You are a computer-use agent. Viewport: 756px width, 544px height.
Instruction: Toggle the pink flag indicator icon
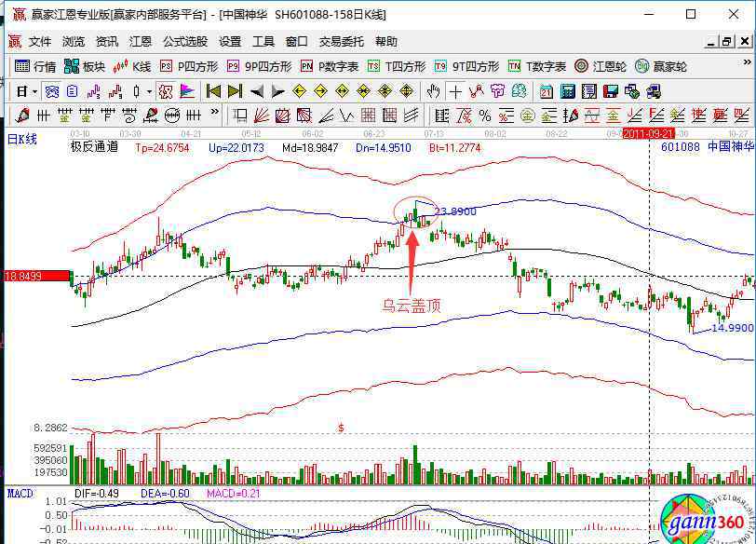click(187, 91)
